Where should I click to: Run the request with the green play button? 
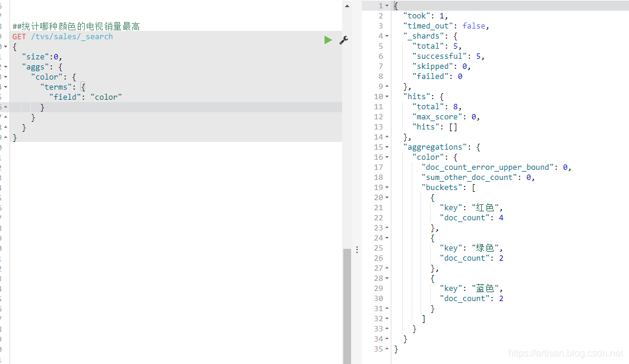[328, 40]
